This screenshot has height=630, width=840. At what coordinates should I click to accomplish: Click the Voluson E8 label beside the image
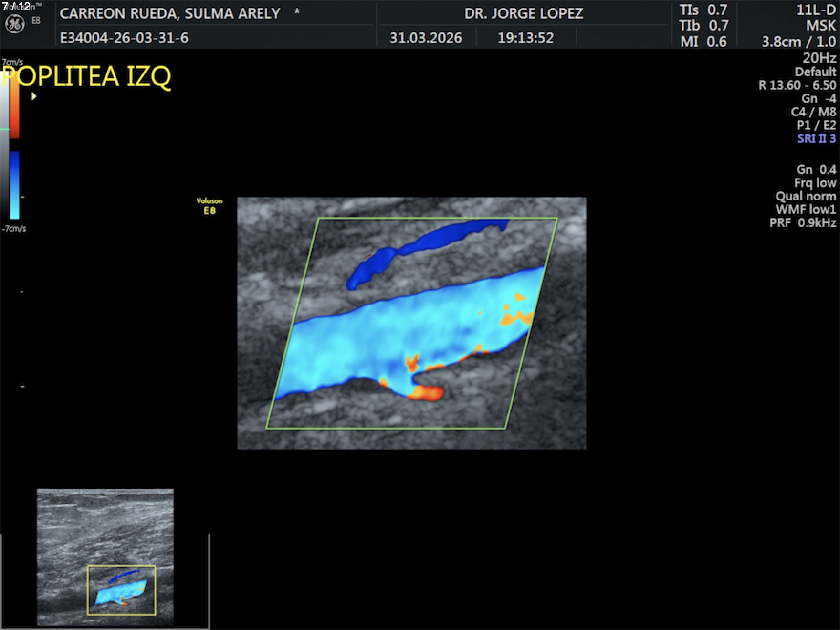click(210, 206)
